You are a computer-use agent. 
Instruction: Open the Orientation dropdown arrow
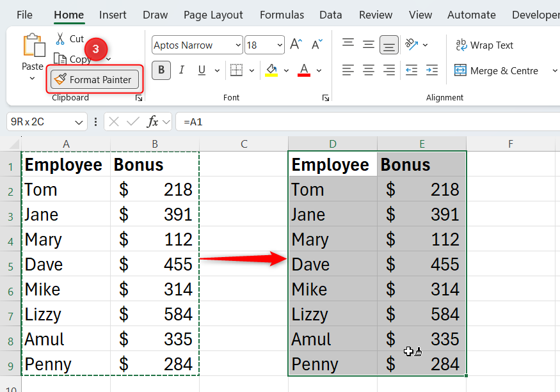click(x=426, y=45)
